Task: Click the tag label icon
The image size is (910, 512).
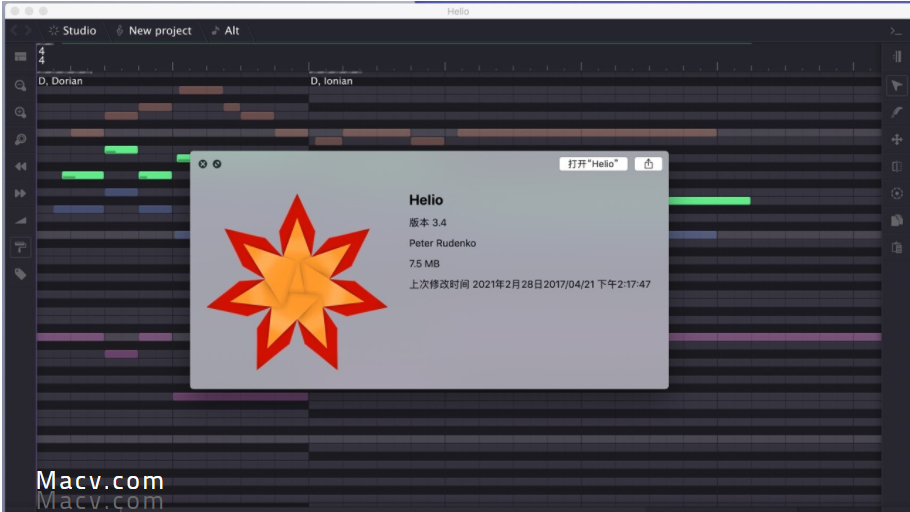Action: tap(20, 274)
